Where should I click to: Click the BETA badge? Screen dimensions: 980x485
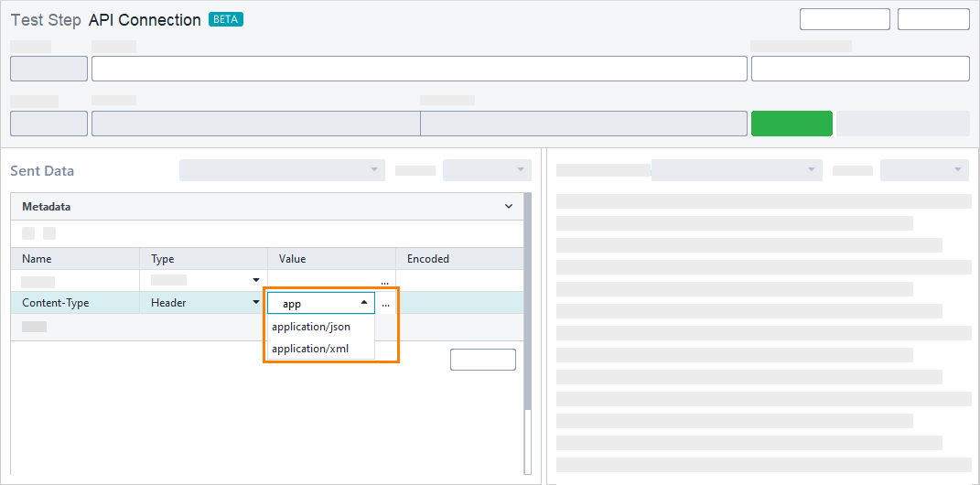click(x=226, y=20)
